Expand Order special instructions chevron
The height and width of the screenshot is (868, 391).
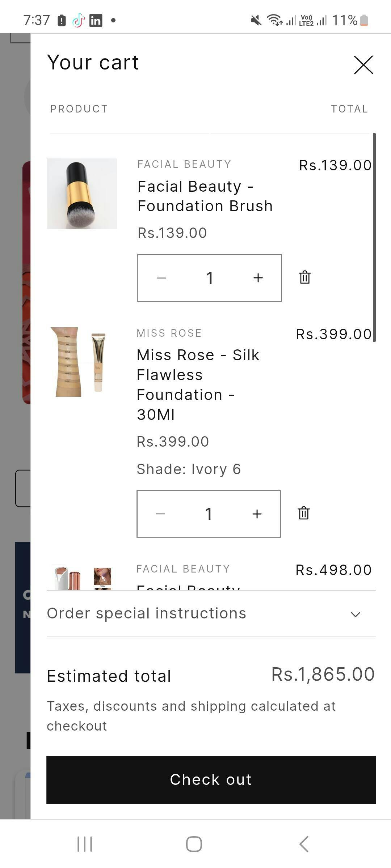356,614
